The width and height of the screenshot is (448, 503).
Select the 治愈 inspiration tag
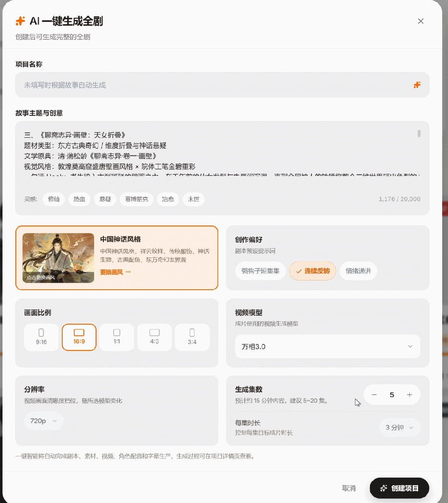168,199
